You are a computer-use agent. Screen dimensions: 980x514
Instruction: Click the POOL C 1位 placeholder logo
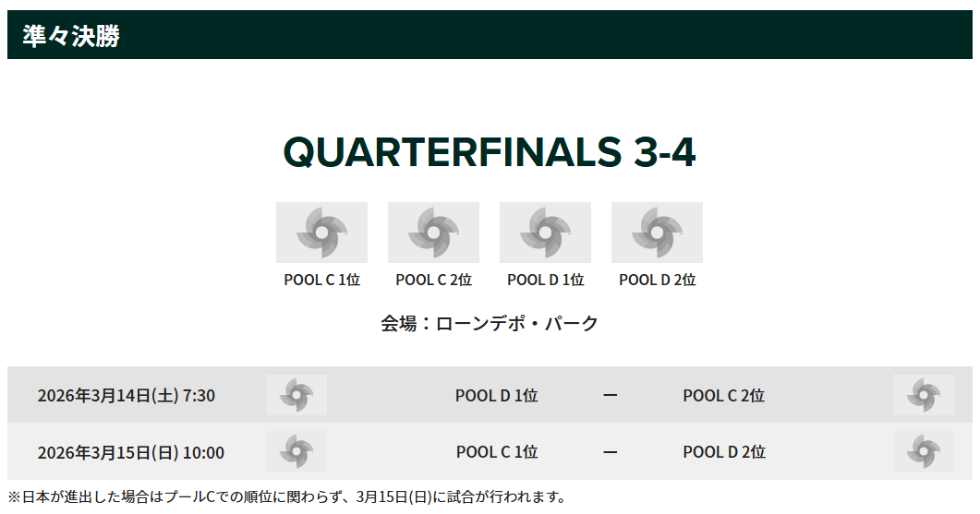321,233
